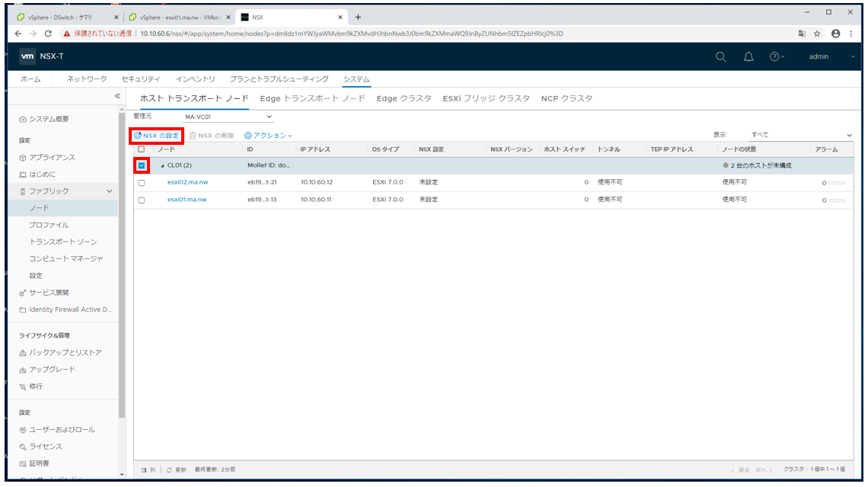Select プロファイル in sidebar

click(x=49, y=225)
